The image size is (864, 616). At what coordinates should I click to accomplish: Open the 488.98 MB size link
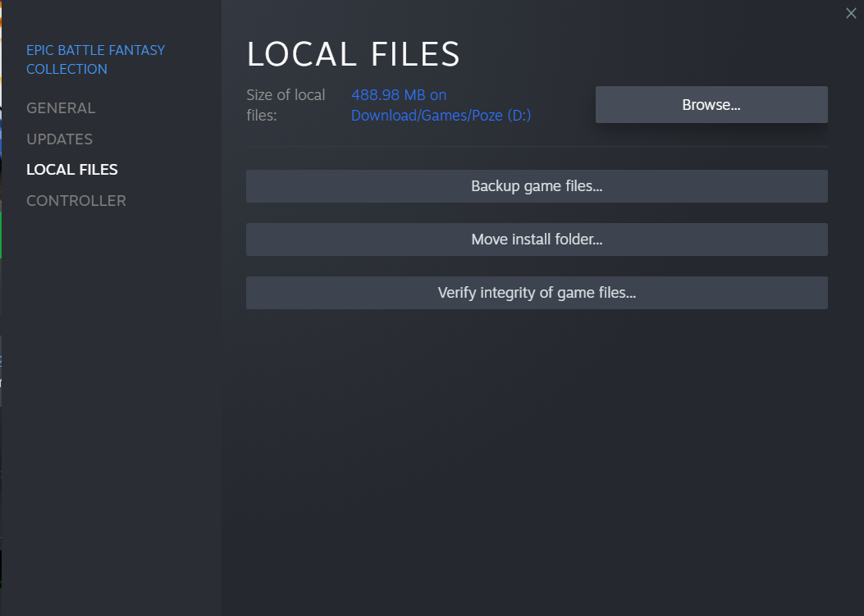pyautogui.click(x=399, y=95)
